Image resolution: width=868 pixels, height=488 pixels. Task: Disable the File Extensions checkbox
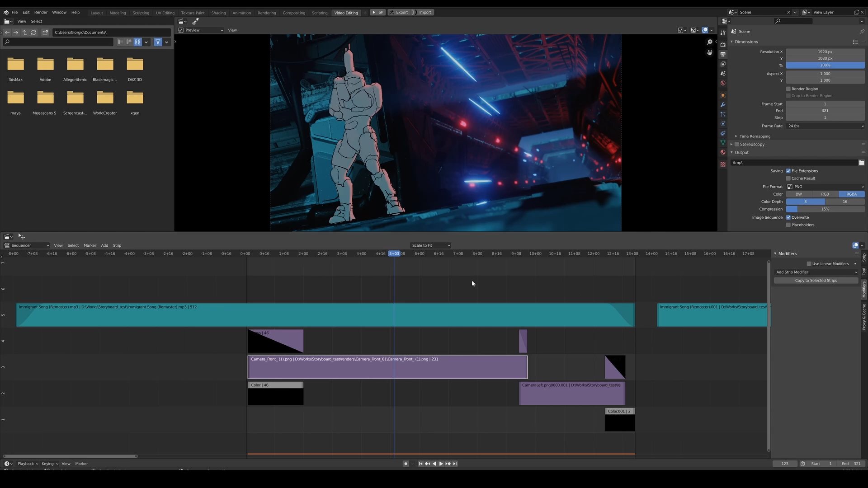tap(788, 171)
